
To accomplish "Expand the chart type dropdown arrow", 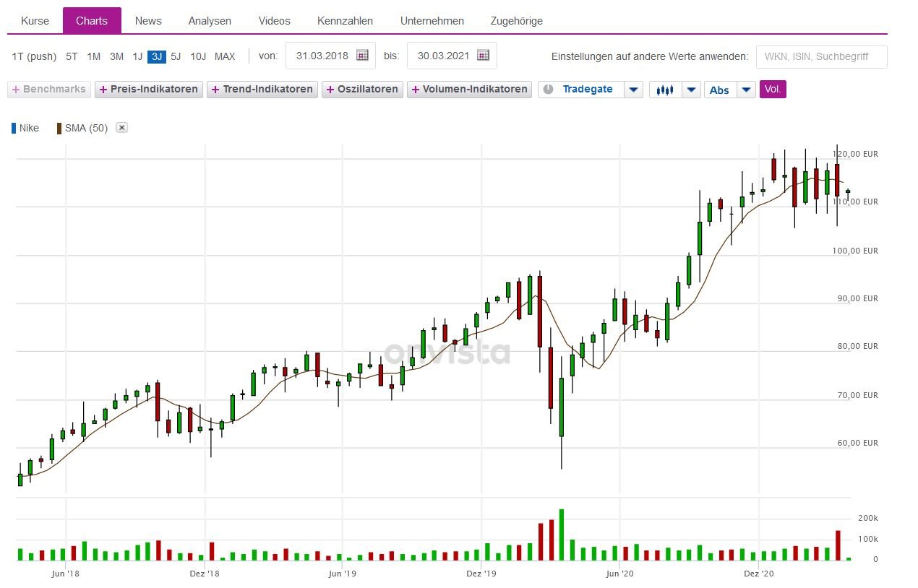I will point(692,90).
